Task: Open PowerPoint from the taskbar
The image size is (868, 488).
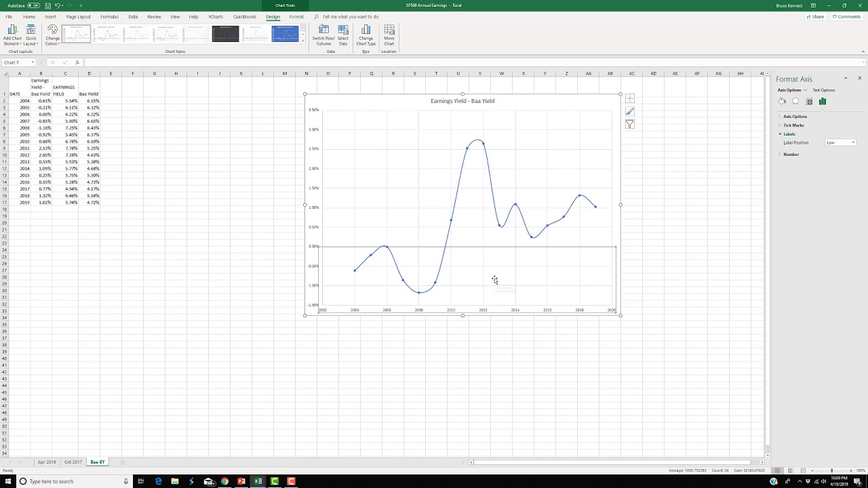Action: [x=241, y=481]
